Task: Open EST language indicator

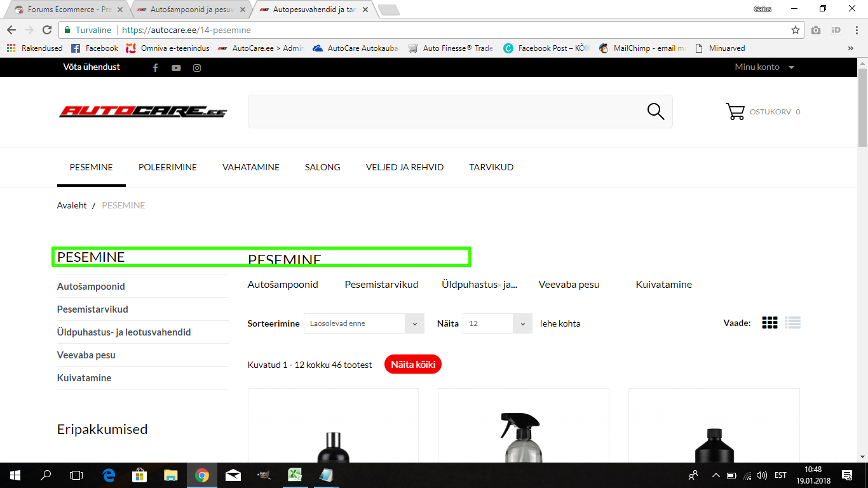Action: 781,475
